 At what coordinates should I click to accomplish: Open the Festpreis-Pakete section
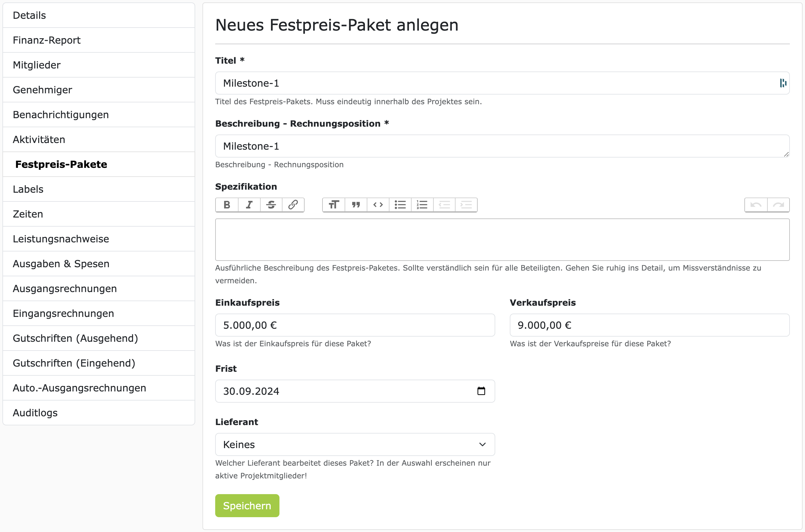tap(61, 164)
